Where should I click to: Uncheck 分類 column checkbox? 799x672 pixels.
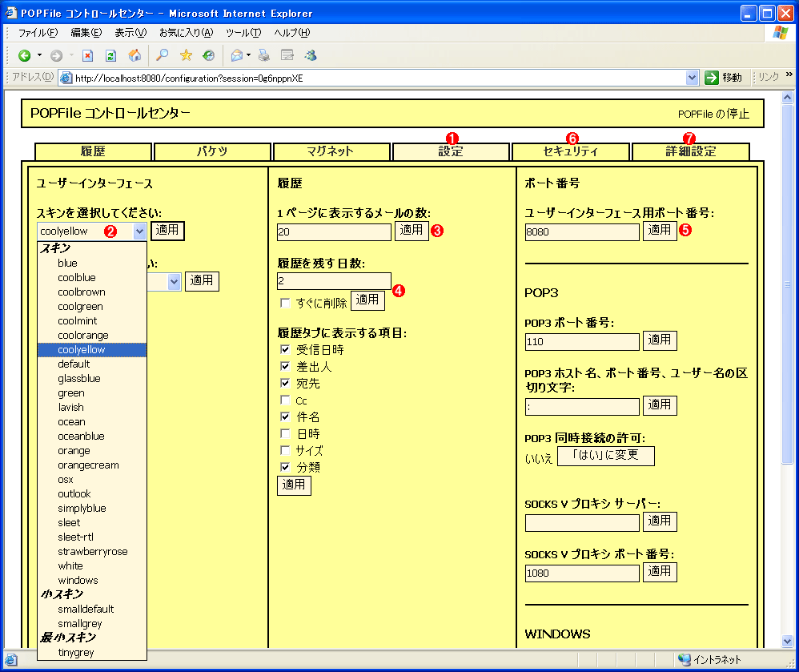[285, 467]
